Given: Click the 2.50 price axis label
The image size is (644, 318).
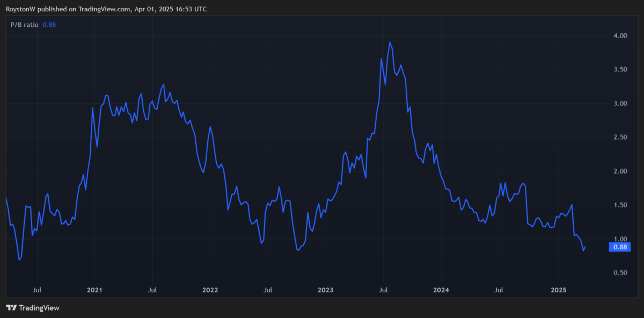Looking at the screenshot, I should tap(620, 138).
